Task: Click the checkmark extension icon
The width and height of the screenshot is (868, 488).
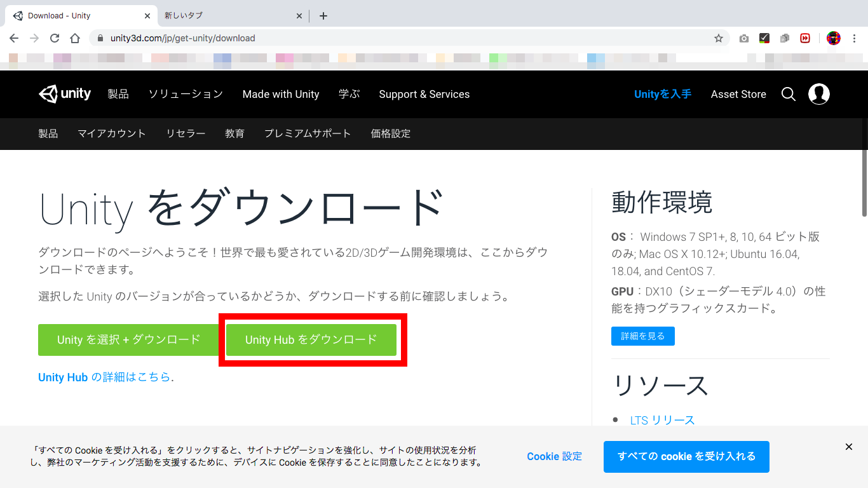Action: pos(764,38)
